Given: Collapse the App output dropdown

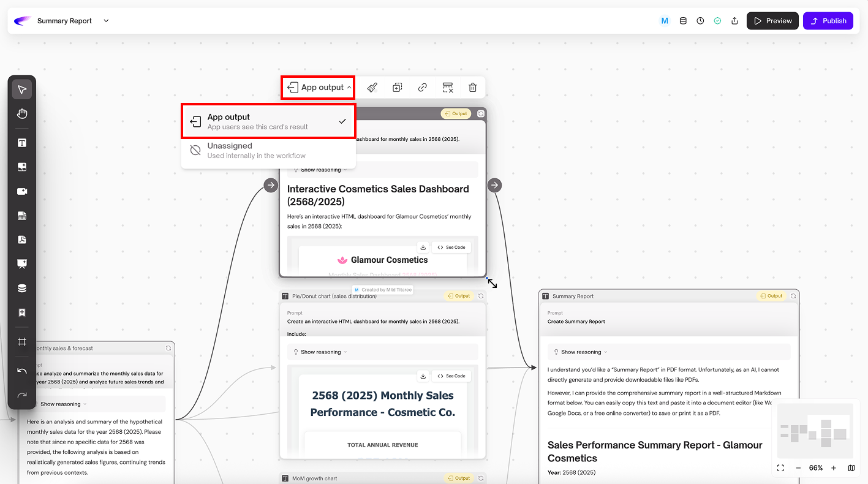Looking at the screenshot, I should pyautogui.click(x=319, y=88).
